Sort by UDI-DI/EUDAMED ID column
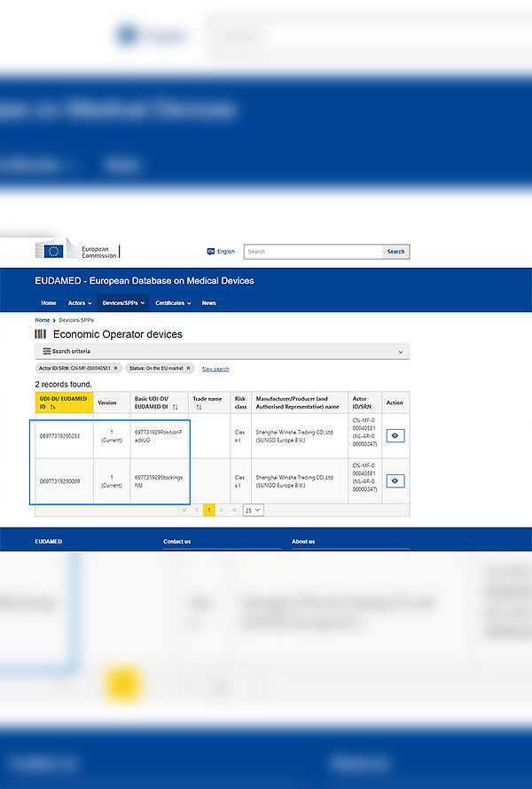Viewport: 532px width, 789px height. pyautogui.click(x=53, y=407)
